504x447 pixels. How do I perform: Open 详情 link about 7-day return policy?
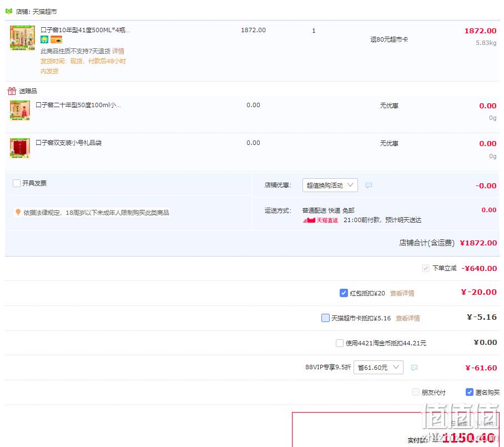(118, 51)
